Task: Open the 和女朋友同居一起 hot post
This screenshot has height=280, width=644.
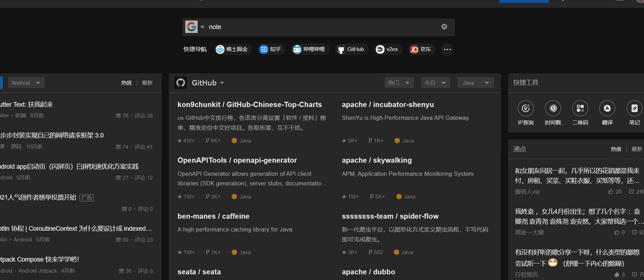Action: (x=577, y=176)
